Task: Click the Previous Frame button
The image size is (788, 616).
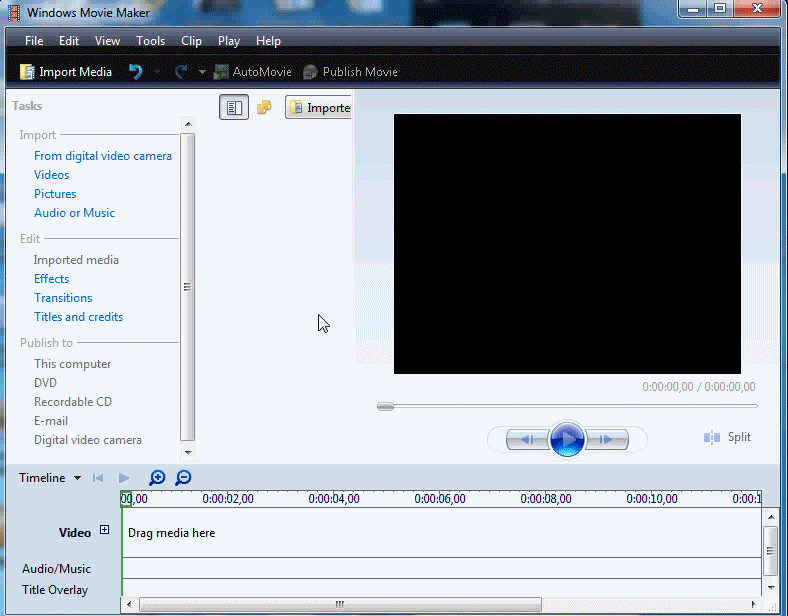Action: click(x=527, y=440)
